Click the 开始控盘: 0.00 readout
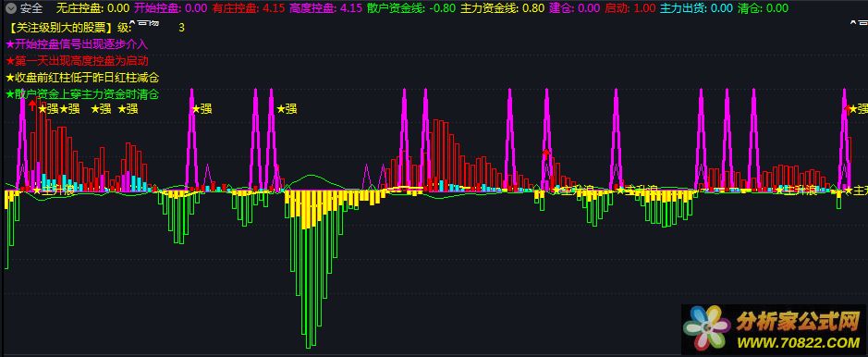 [x=170, y=8]
